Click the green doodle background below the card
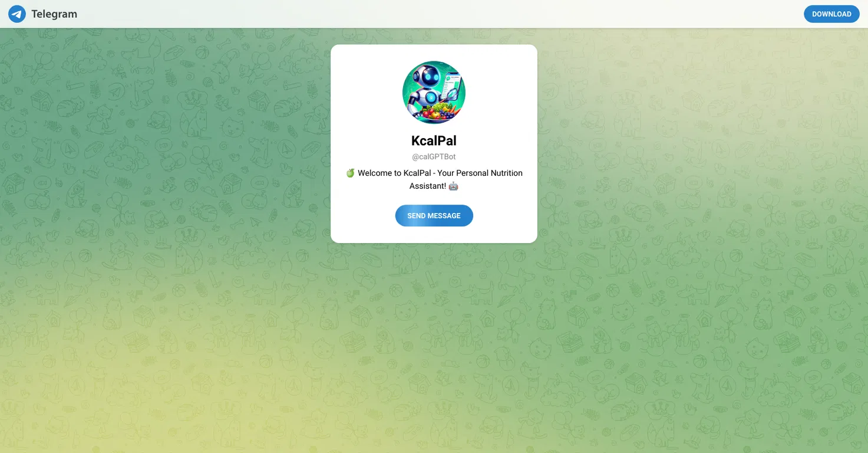Screen dimensions: 868x453 coord(434,342)
